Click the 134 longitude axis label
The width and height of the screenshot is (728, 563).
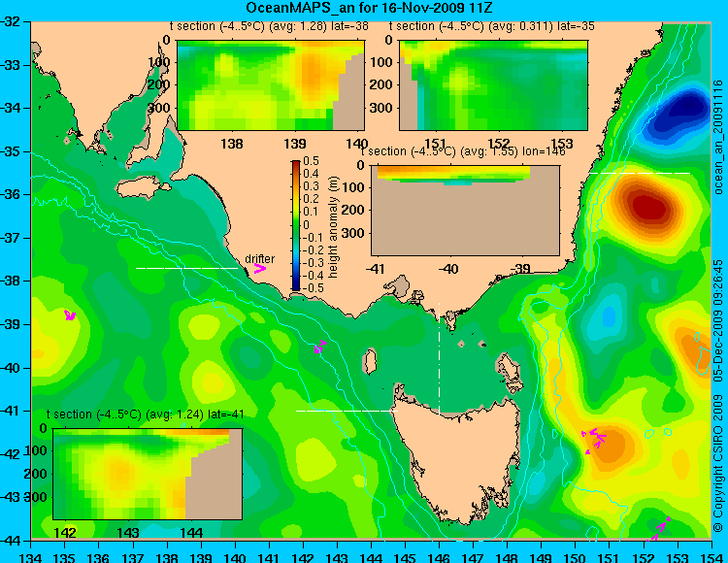[31, 557]
